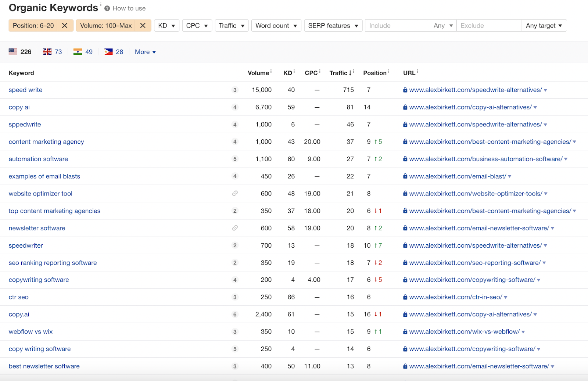Viewport: 588px width, 381px height.
Task: Click the info icon next to KD header
Action: 294,71
